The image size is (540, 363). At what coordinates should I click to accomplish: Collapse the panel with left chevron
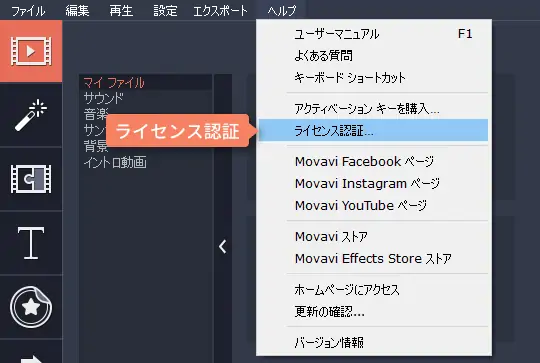pyautogui.click(x=223, y=247)
